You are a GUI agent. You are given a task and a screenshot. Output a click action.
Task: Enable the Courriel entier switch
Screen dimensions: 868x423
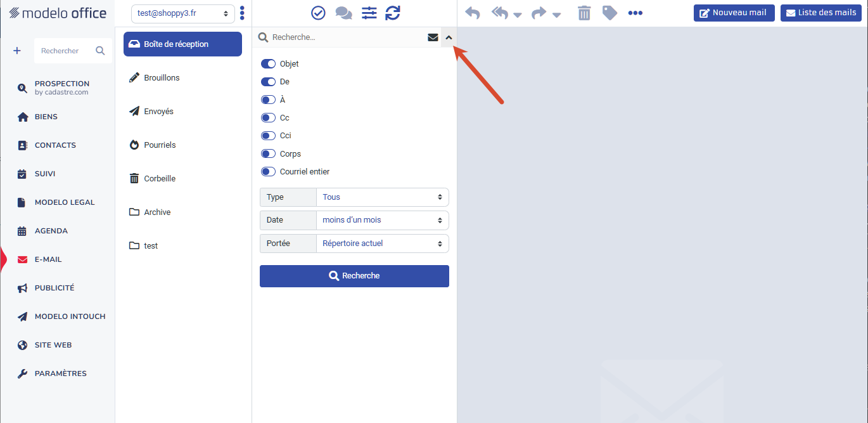(x=269, y=172)
